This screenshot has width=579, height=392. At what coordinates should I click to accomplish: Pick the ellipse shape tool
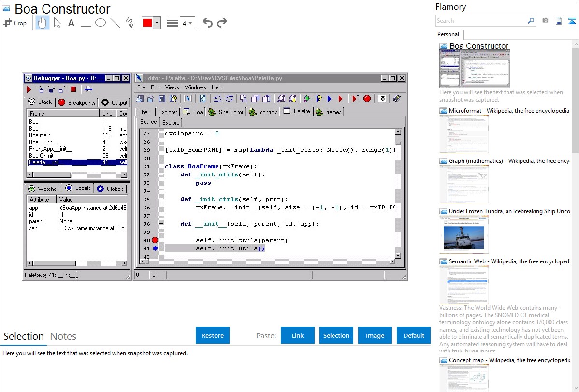click(x=101, y=23)
